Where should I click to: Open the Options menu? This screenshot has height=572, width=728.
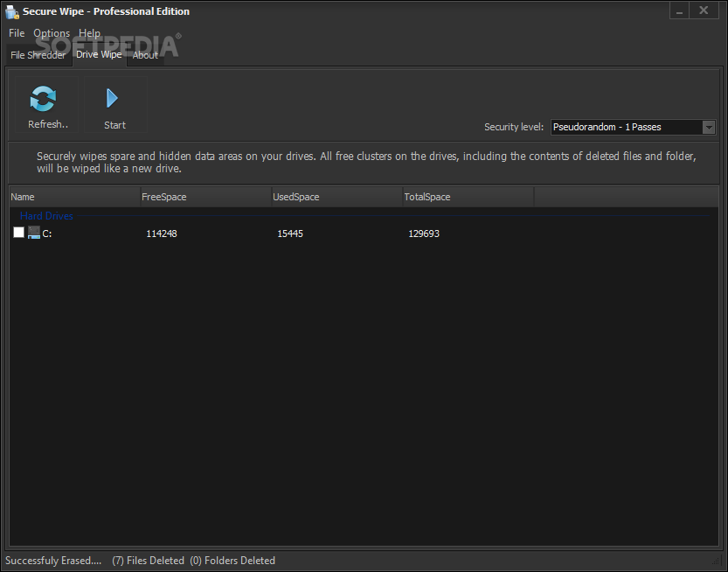pyautogui.click(x=52, y=33)
